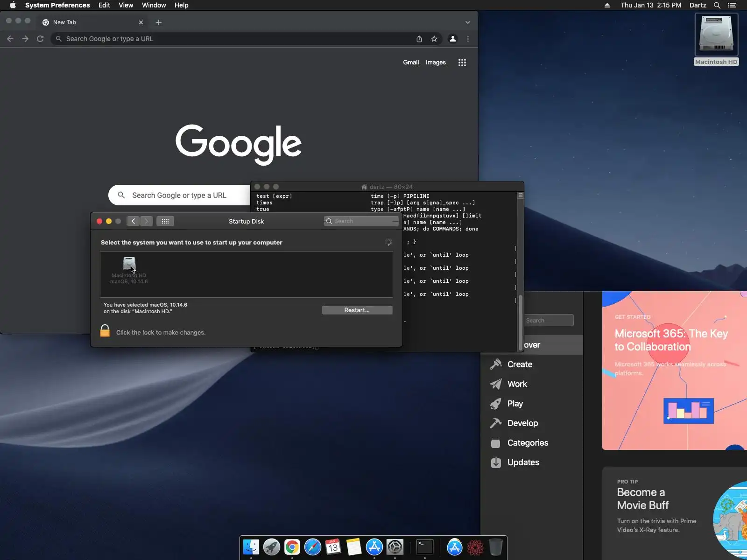Launch Launchpad from the Dock

point(272,547)
